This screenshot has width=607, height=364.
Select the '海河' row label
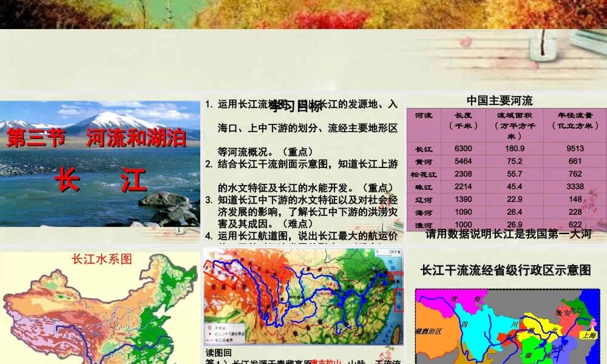click(x=424, y=213)
